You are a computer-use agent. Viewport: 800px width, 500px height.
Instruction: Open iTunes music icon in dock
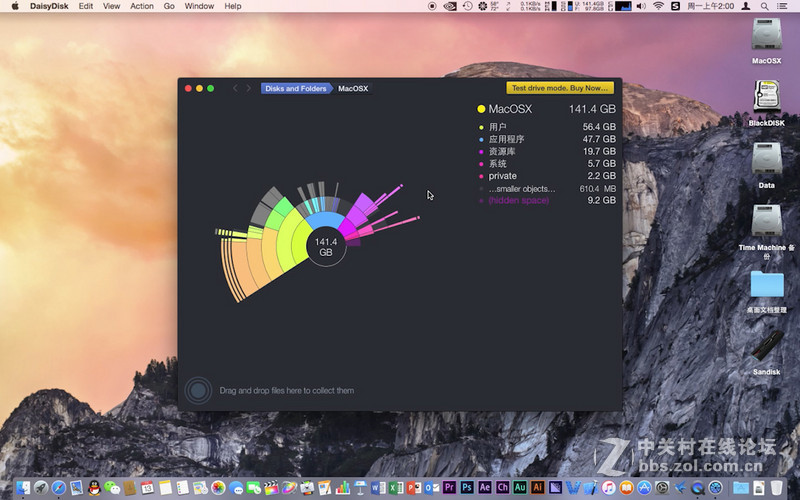609,488
